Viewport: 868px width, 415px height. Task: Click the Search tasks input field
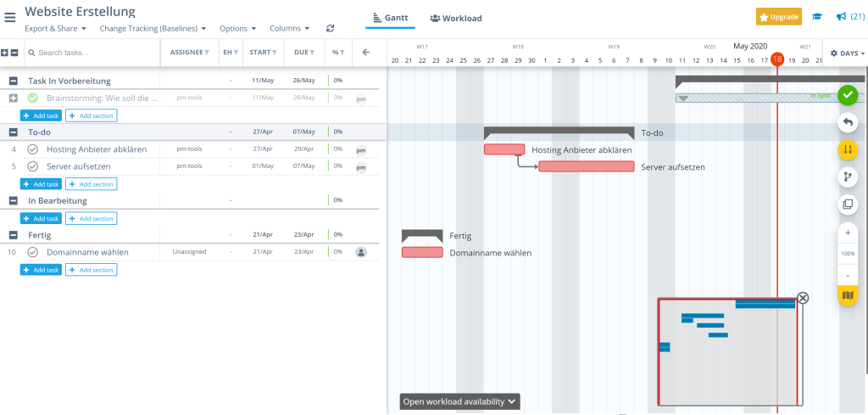92,53
